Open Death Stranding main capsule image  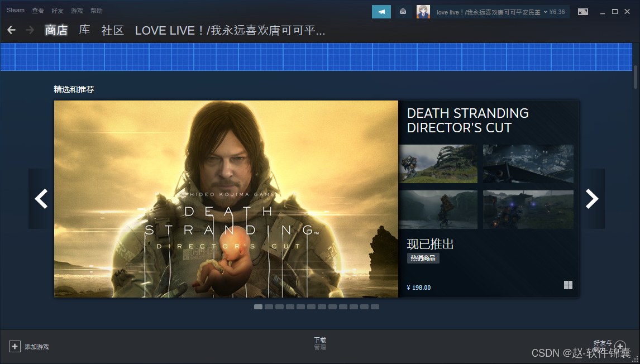(x=226, y=199)
